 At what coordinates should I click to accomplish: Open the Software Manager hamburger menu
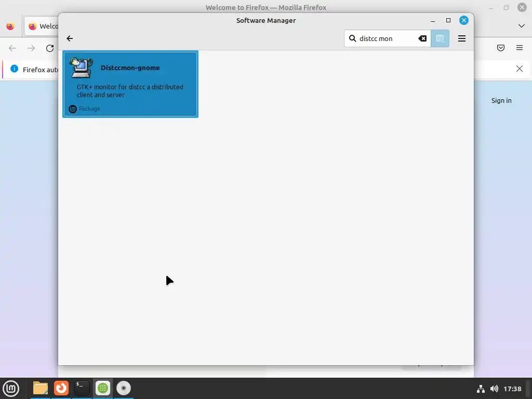coord(462,38)
